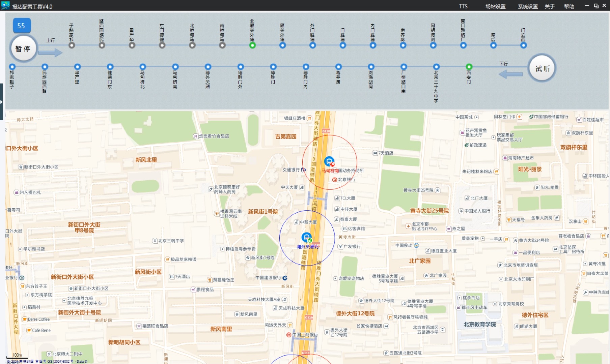This screenshot has height=364, width=610.
Task: Select 上行 station node 德外关厢
Action: coord(282,45)
